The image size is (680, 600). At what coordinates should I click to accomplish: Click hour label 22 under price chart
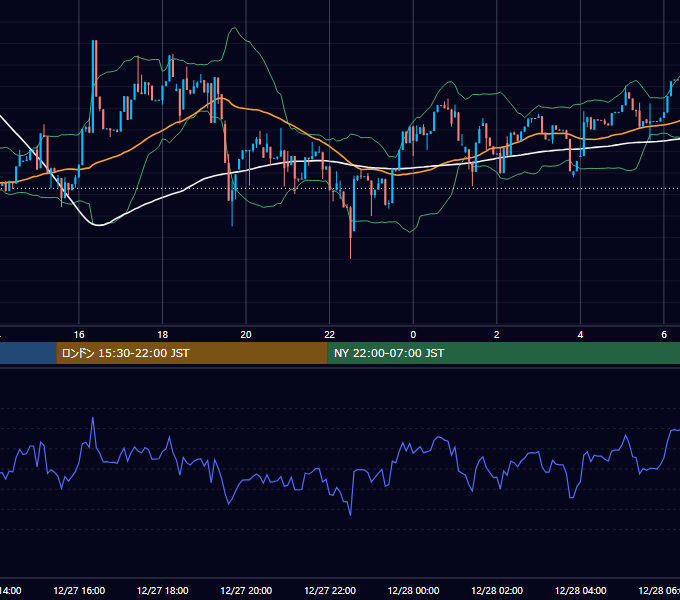330,335
